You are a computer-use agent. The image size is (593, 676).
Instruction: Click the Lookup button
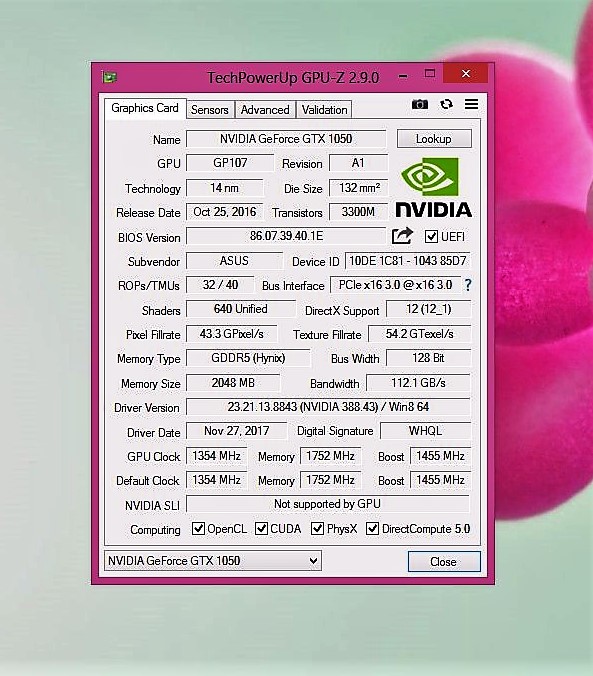[434, 139]
